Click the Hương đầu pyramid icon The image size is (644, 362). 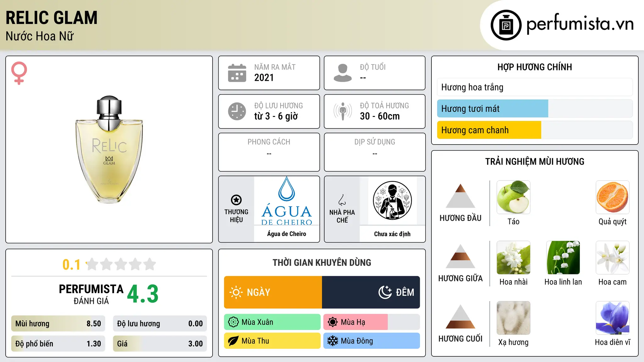click(460, 196)
